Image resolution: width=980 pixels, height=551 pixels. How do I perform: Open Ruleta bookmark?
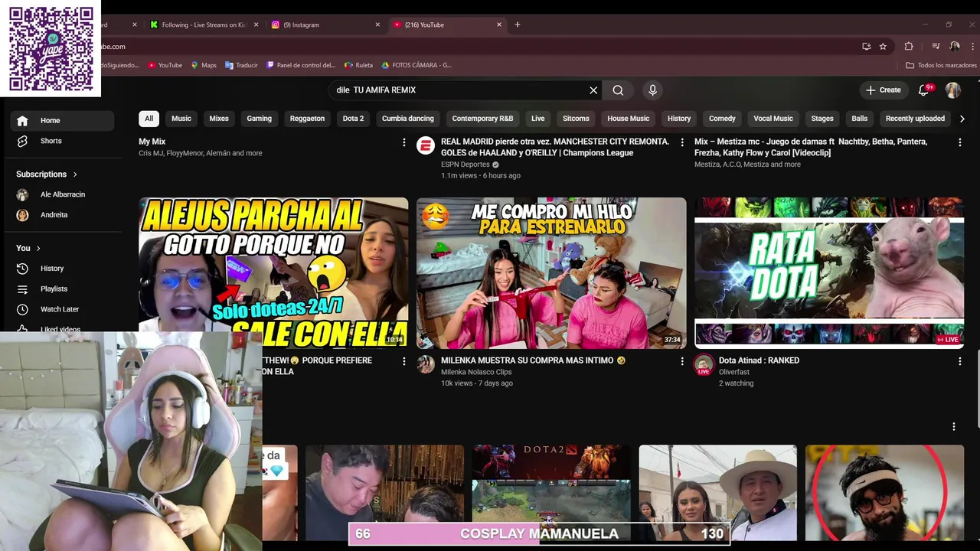coord(359,65)
